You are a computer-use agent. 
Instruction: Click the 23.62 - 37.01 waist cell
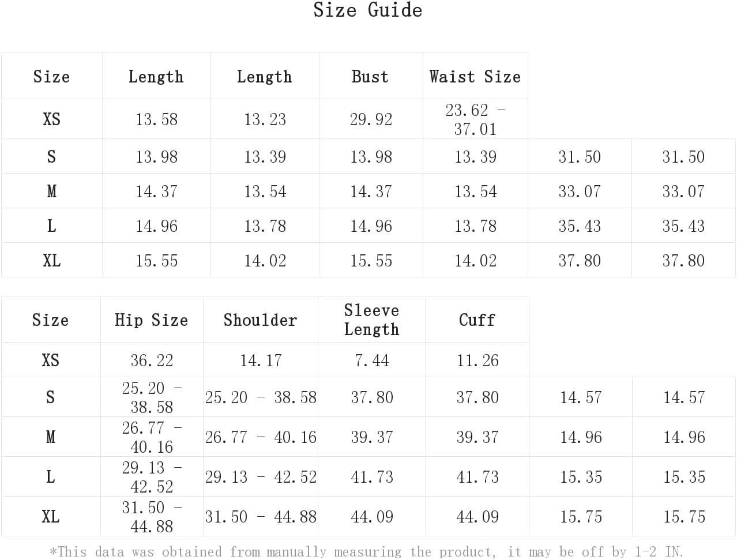pos(475,119)
